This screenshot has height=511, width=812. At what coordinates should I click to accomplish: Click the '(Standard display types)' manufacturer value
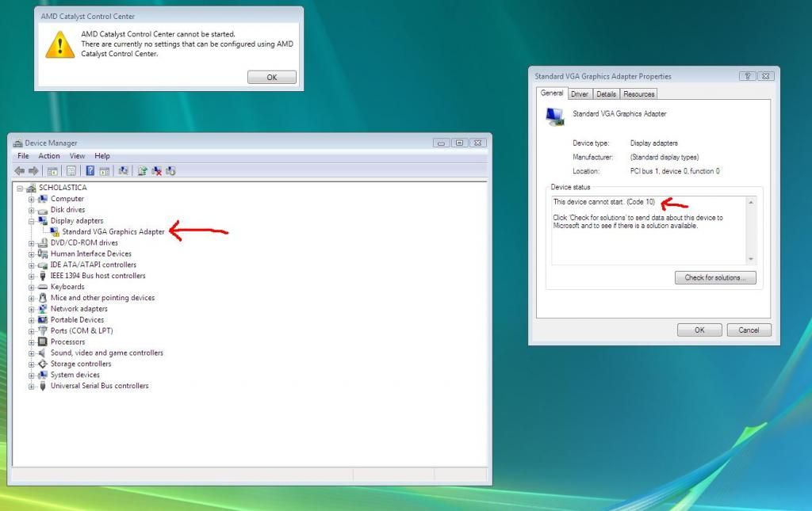coord(665,157)
